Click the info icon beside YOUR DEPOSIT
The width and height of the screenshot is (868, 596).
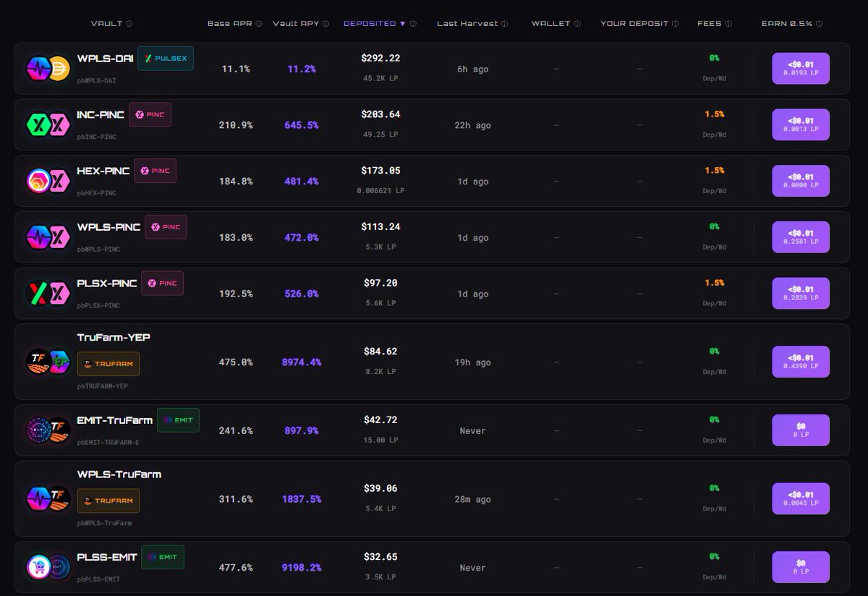(676, 24)
